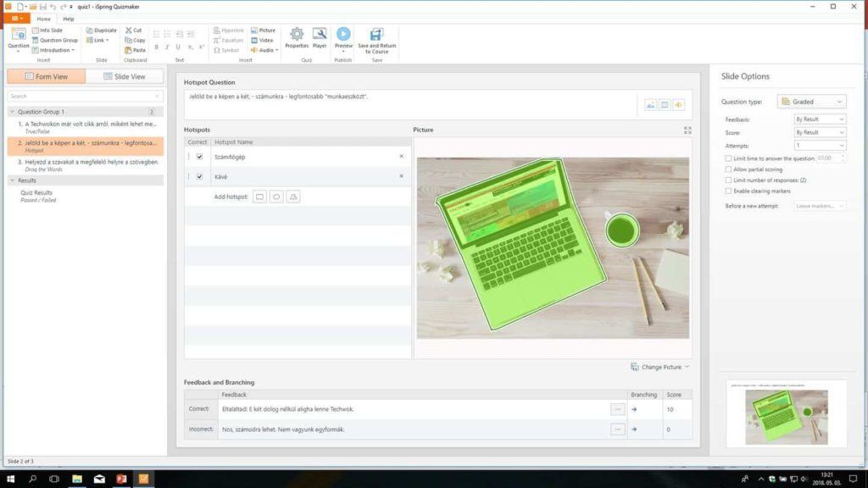Insert a Picture from the ribbon
Screen dimensions: 868x488
(264, 30)
